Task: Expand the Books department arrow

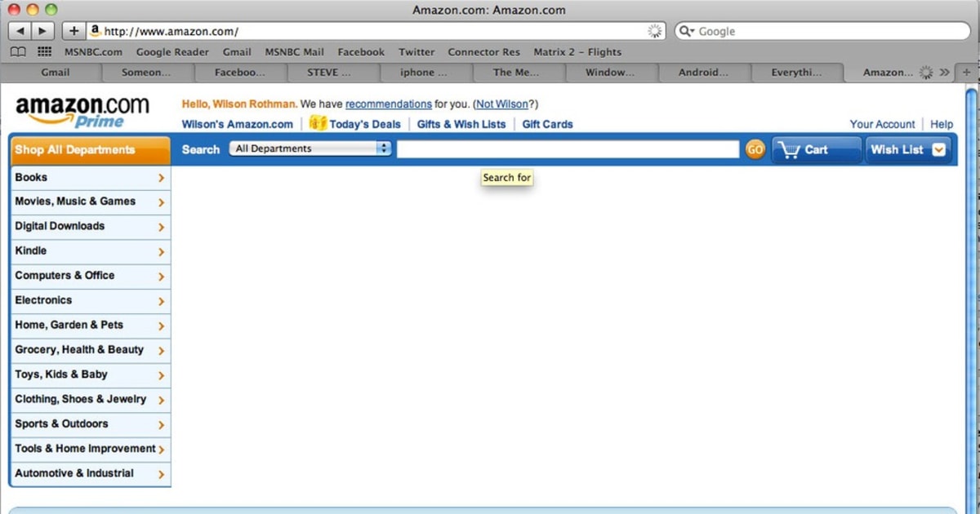Action: 161,178
